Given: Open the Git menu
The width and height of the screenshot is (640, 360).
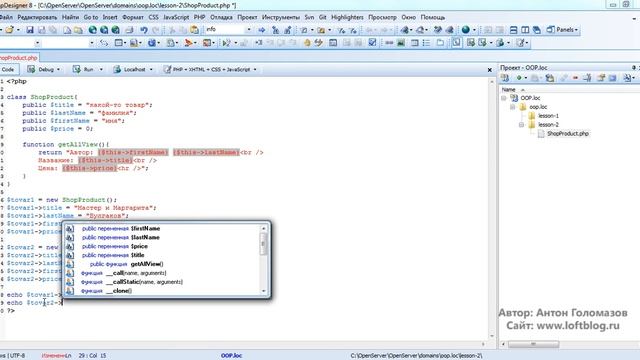Looking at the screenshot, I should coord(322,17).
